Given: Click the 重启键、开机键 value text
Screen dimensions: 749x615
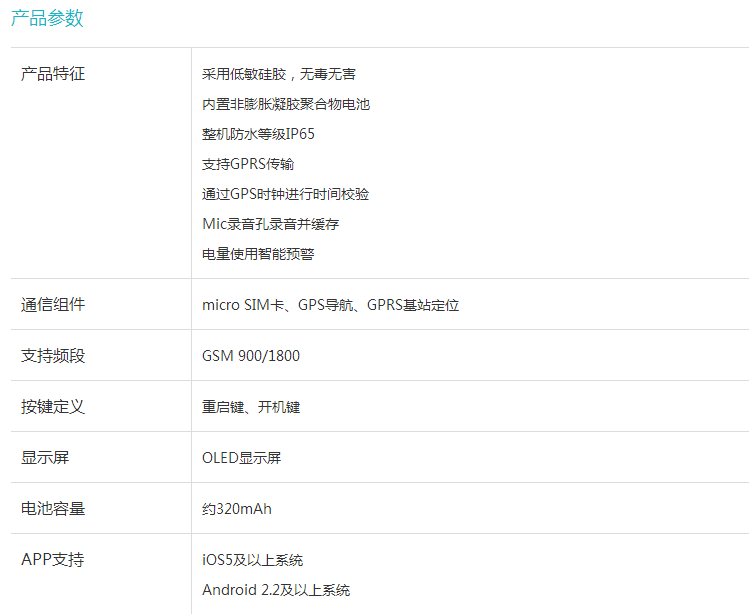Looking at the screenshot, I should coord(251,407).
